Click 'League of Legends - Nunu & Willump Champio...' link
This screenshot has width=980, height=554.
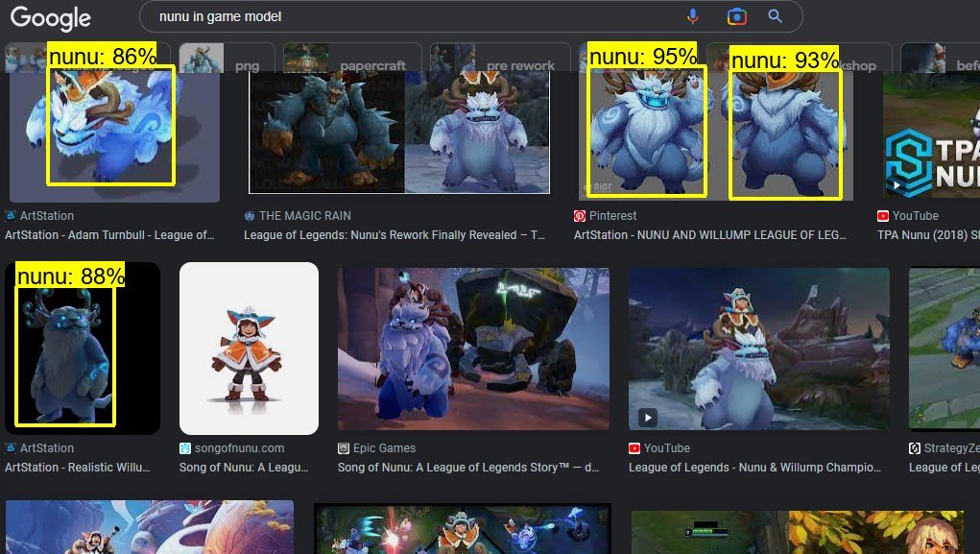tap(755, 467)
